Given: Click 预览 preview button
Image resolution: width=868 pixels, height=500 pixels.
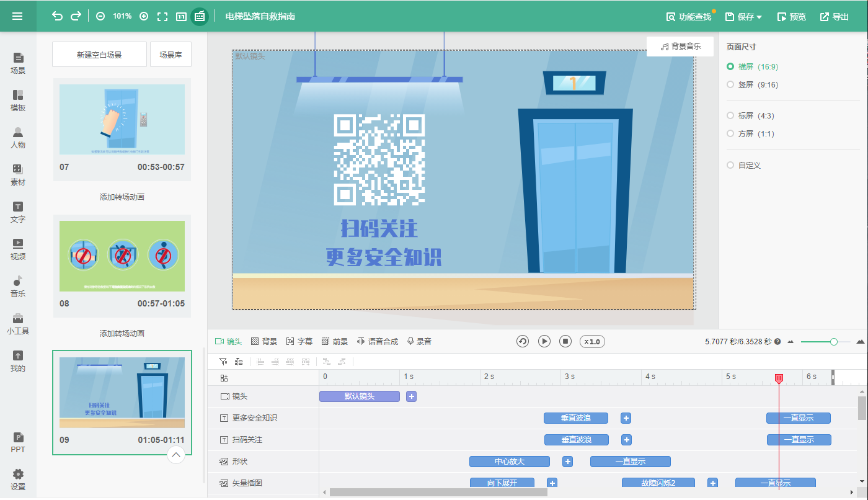Looking at the screenshot, I should [x=792, y=17].
